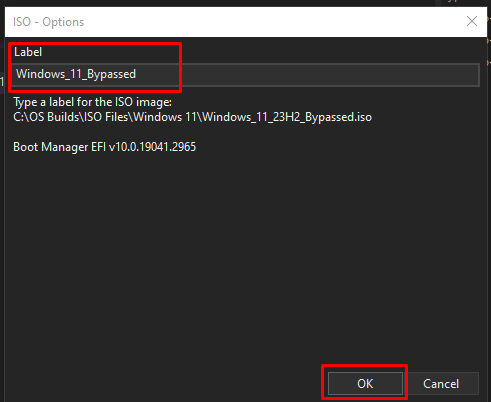Click the empty title bar area

(x=267, y=22)
